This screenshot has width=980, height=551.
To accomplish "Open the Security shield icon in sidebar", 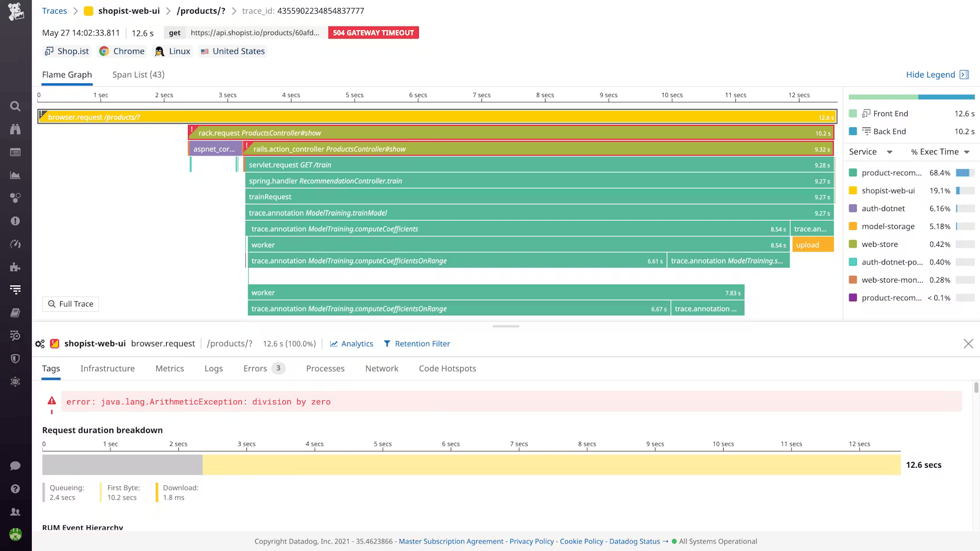I will coord(15,358).
